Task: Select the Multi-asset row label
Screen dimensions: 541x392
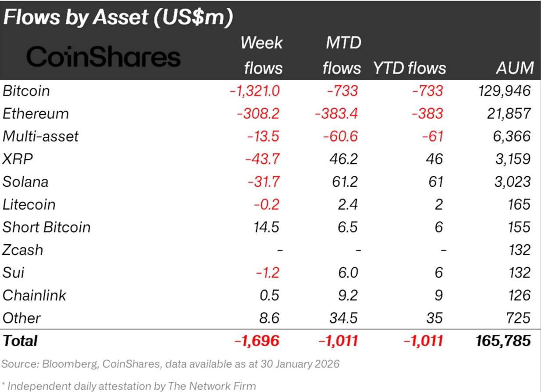Action: [40, 136]
